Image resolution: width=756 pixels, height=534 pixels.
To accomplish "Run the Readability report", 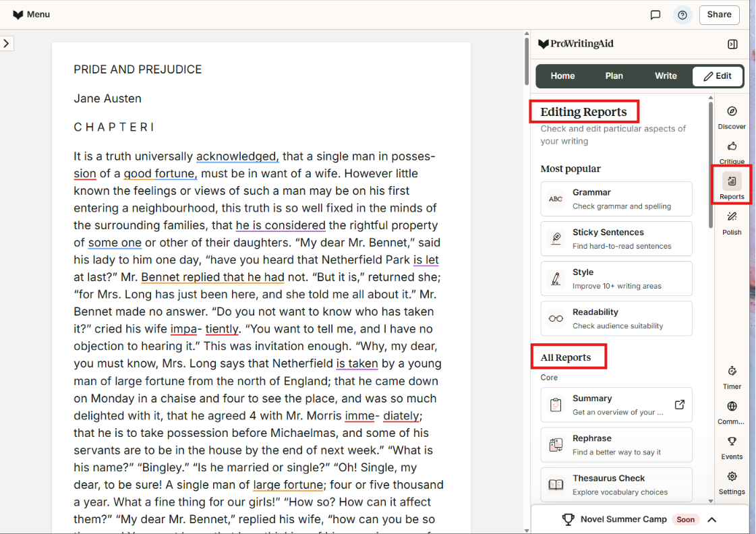I will pos(616,319).
